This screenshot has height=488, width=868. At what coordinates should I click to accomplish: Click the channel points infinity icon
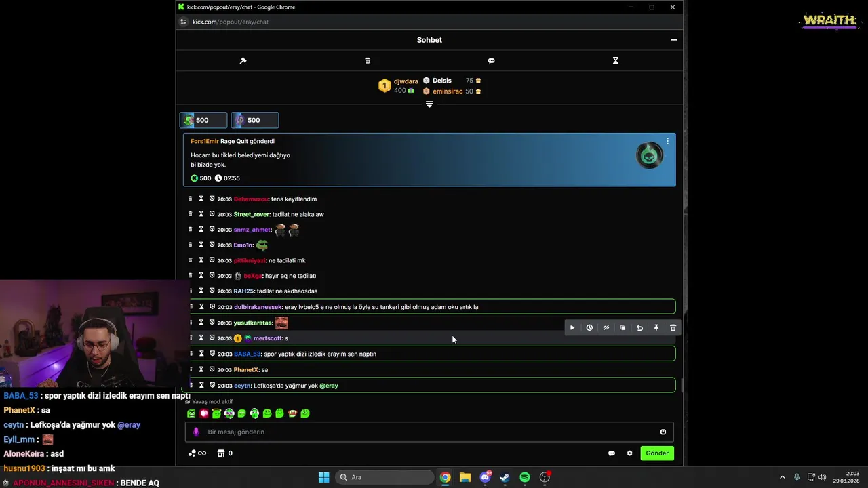click(197, 453)
